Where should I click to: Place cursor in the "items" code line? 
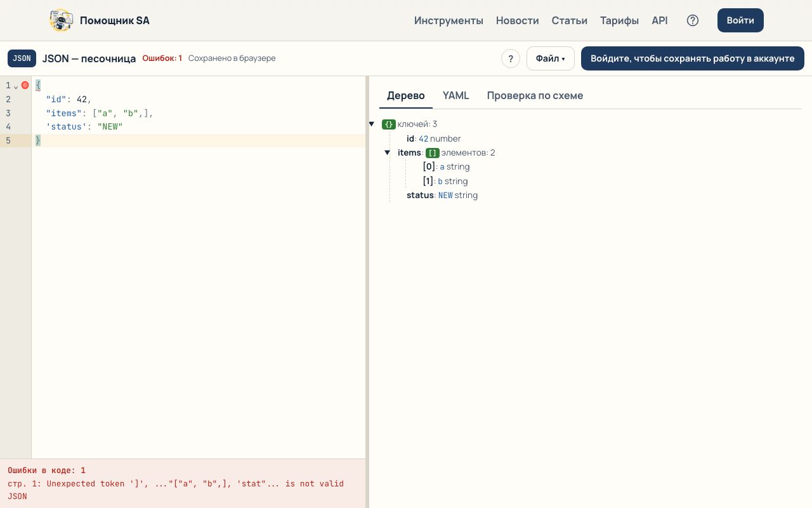pyautogui.click(x=199, y=113)
